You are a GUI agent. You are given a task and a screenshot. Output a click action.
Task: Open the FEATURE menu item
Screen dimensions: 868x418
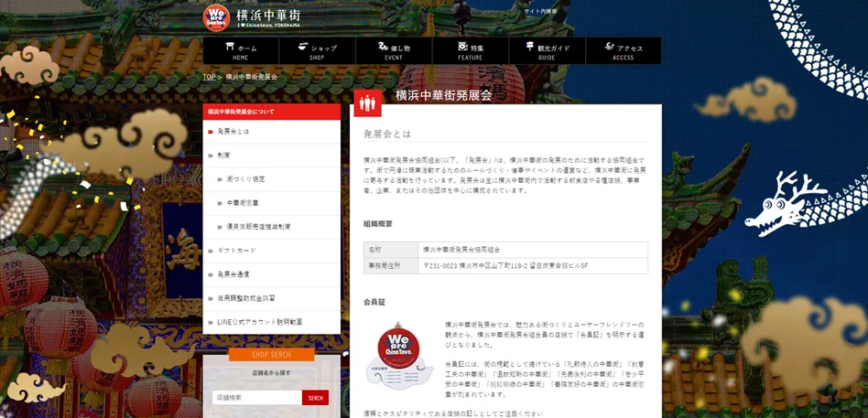point(470,51)
